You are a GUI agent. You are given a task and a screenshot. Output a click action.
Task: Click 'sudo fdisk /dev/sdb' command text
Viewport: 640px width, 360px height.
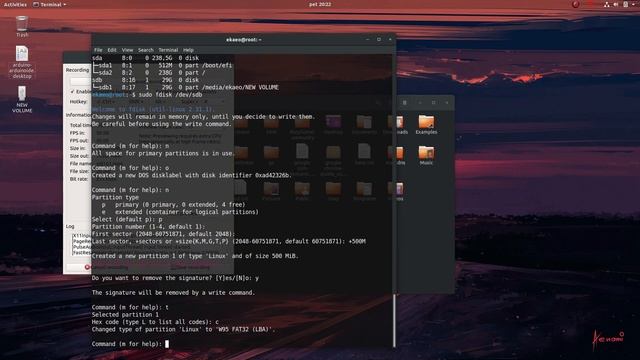(x=170, y=95)
